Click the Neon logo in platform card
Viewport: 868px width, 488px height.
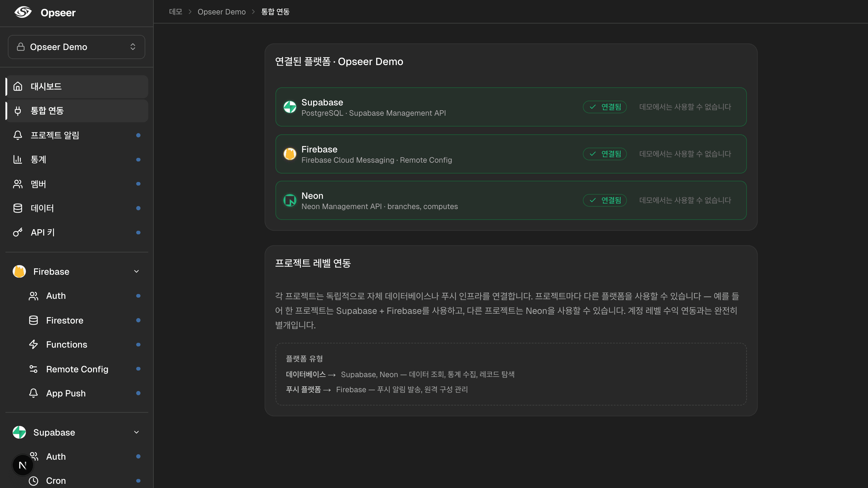tap(290, 200)
